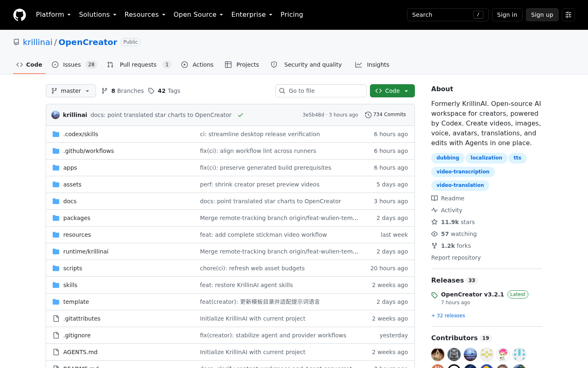Screen dimensions: 588x368
Task: Open the appearance settings icon in header
Action: pyautogui.click(x=568, y=15)
